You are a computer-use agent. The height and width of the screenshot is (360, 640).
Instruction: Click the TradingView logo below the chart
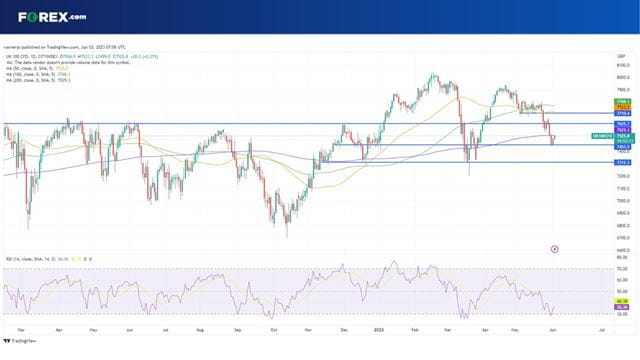click(20, 341)
